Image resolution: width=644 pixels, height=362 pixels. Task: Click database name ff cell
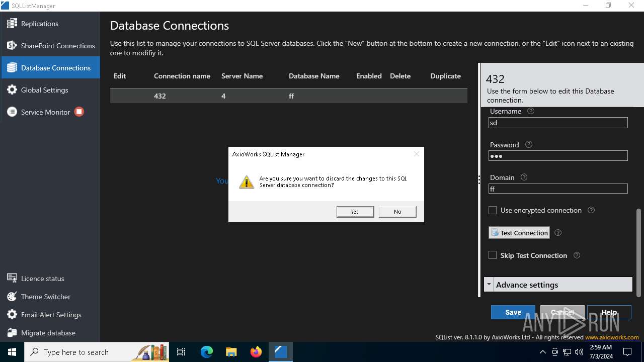click(291, 96)
